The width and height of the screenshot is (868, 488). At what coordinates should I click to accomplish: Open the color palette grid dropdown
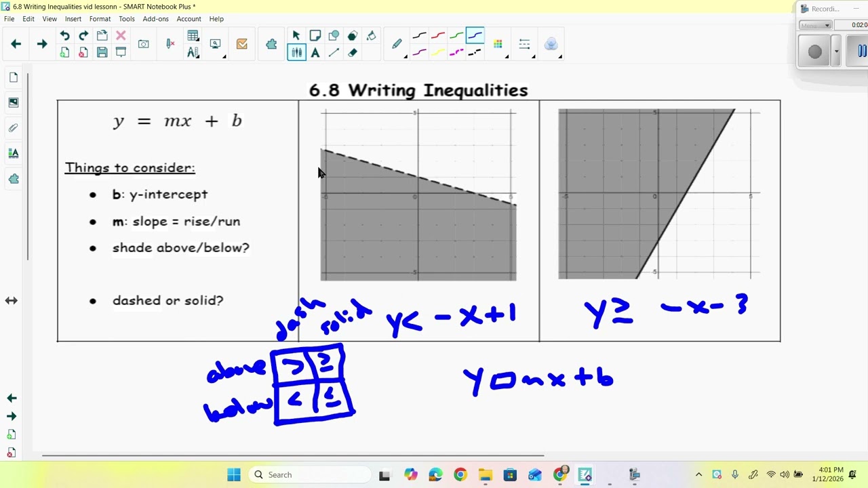click(500, 44)
